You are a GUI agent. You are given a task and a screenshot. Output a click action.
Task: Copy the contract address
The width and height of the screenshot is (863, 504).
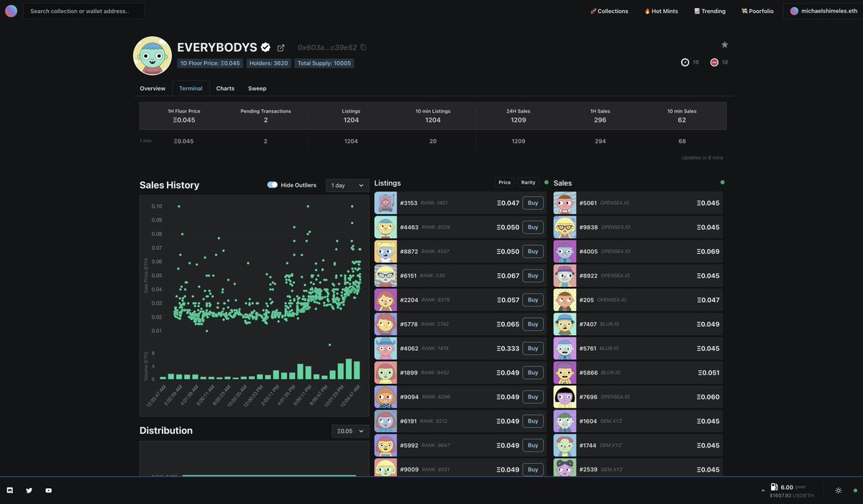pyautogui.click(x=362, y=45)
